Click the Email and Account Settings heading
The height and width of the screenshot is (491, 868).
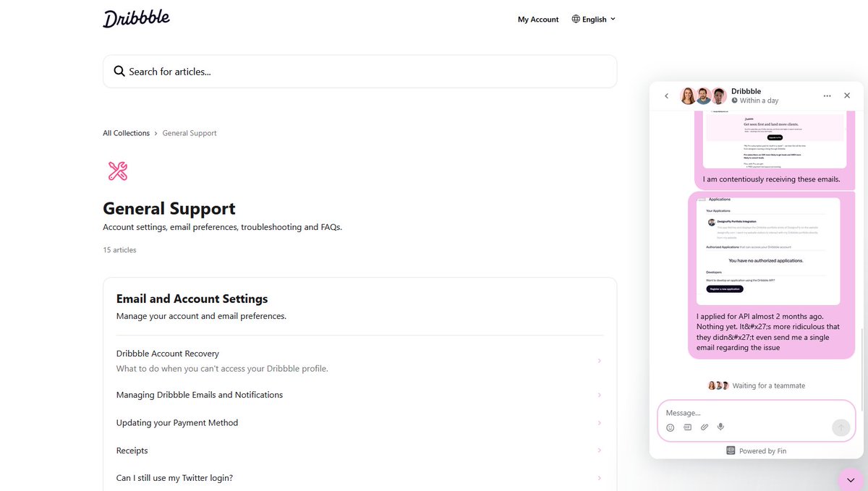(x=192, y=299)
